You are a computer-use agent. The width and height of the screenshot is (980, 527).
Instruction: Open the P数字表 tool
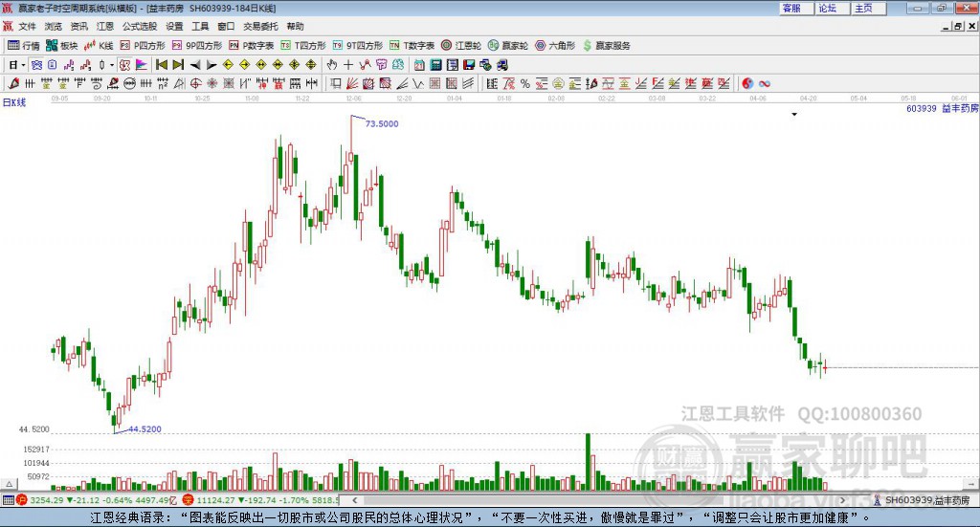[252, 46]
